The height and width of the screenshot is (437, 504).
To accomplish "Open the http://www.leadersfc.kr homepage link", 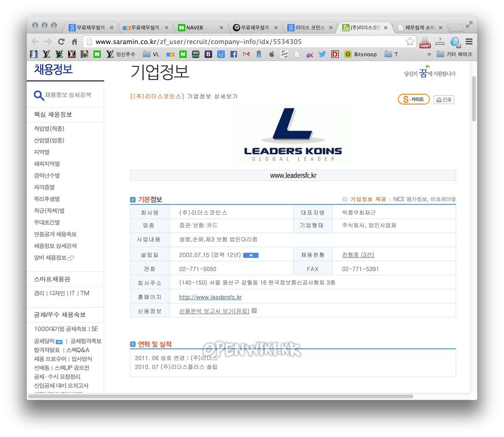I will (x=210, y=297).
